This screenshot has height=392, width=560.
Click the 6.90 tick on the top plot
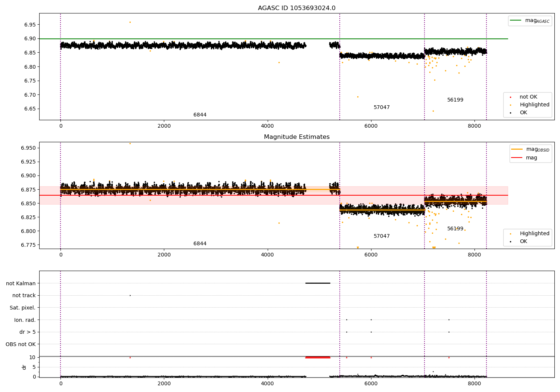[29, 38]
